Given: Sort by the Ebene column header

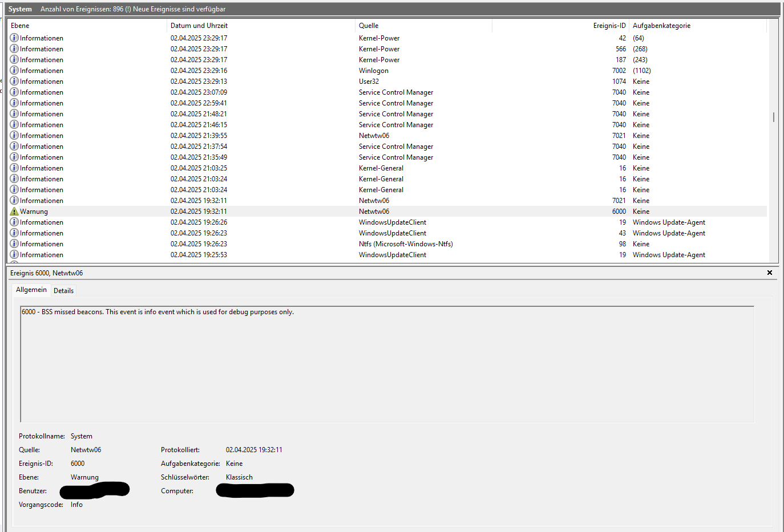Looking at the screenshot, I should [87, 26].
